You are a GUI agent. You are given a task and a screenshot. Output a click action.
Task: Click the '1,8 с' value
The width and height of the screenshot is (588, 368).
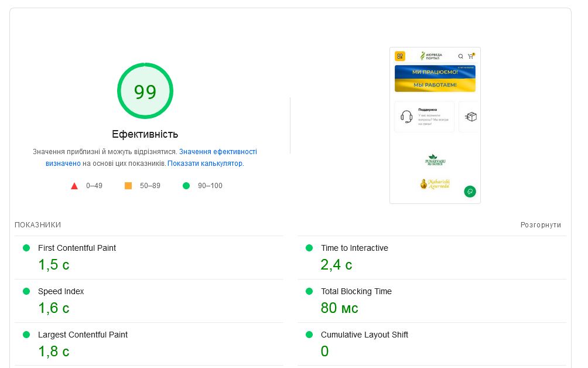click(54, 352)
